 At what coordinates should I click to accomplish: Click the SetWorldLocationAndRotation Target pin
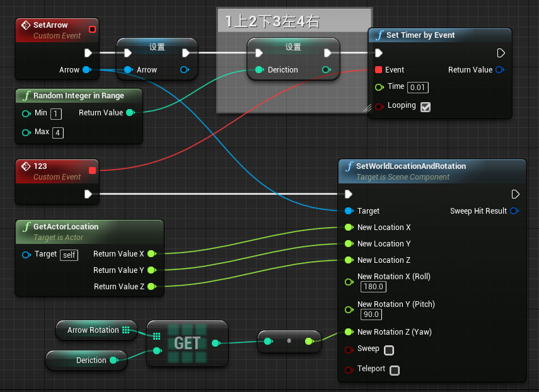(349, 211)
